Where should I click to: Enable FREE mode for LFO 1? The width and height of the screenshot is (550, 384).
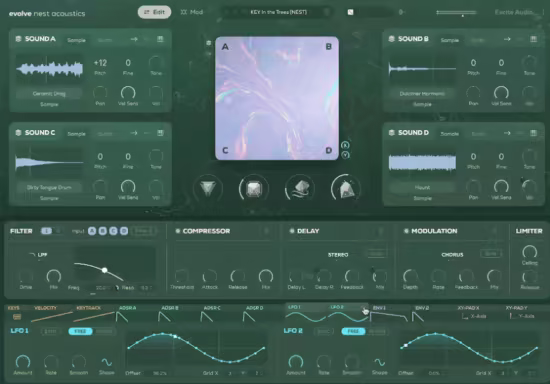(80, 331)
